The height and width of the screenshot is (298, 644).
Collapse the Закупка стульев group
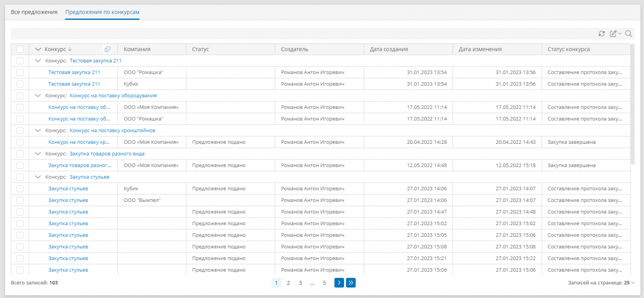pos(38,177)
